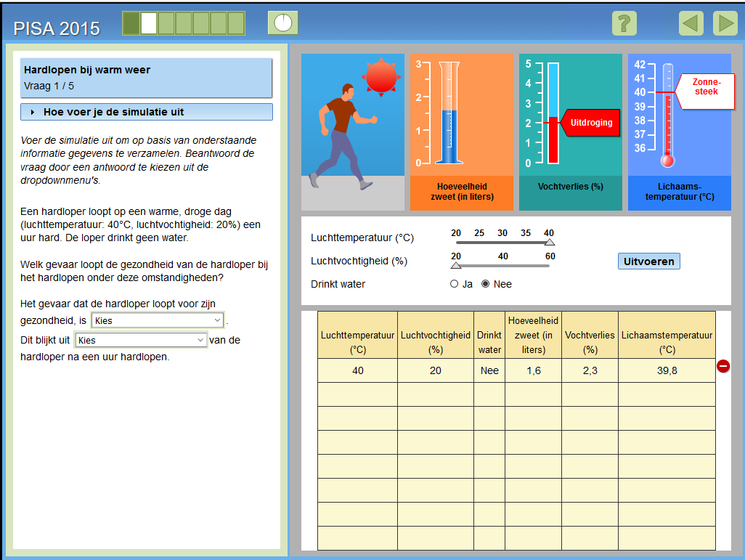Screen dimensions: 745x560
Task: Click the first progress box in header
Action: pyautogui.click(x=131, y=23)
